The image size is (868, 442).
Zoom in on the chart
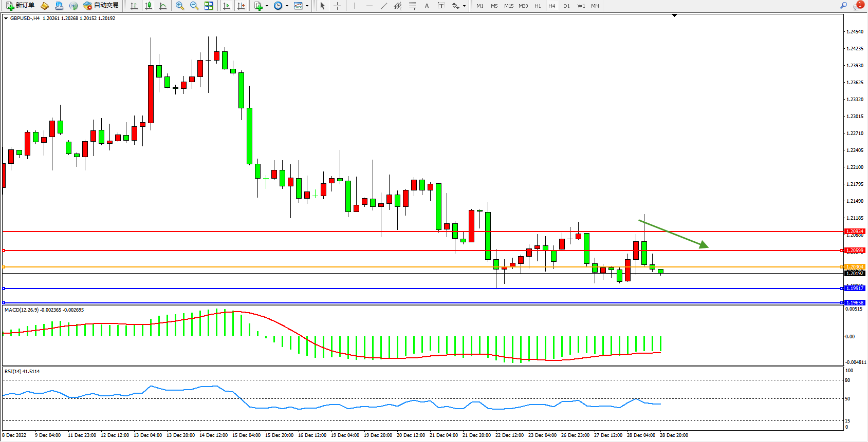coord(180,6)
